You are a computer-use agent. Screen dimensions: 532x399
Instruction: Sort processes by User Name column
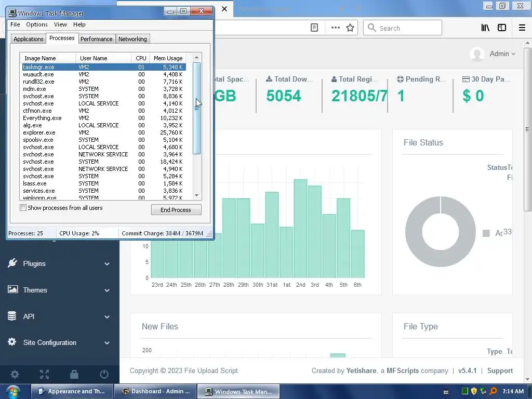click(103, 58)
